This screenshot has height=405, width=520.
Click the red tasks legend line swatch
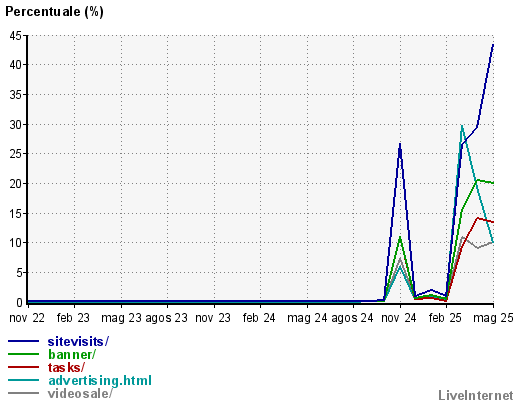pyautogui.click(x=23, y=367)
